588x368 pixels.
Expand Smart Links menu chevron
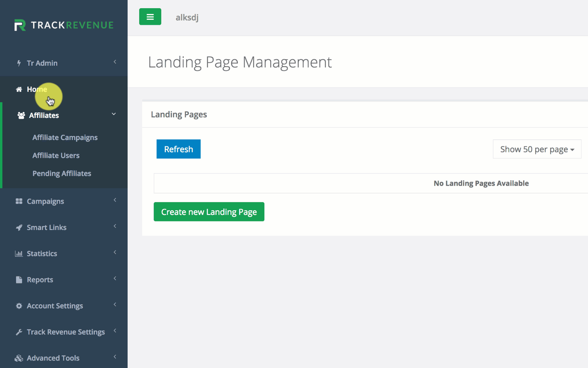[x=115, y=226]
